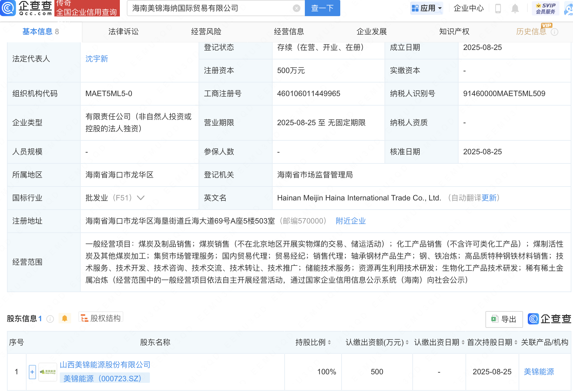
Task: Open the SVIP member service badge
Action: coord(545,8)
